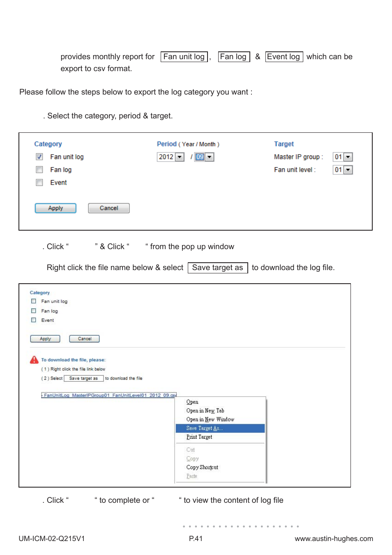Enable the Fan log checkbox in upper panel
Screen dimensions: 392x555
pyautogui.click(x=39, y=169)
